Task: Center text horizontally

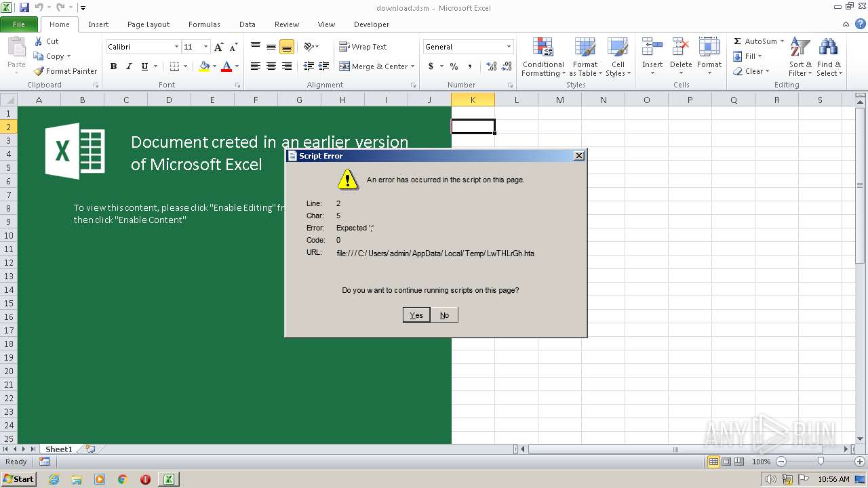Action: click(x=271, y=66)
